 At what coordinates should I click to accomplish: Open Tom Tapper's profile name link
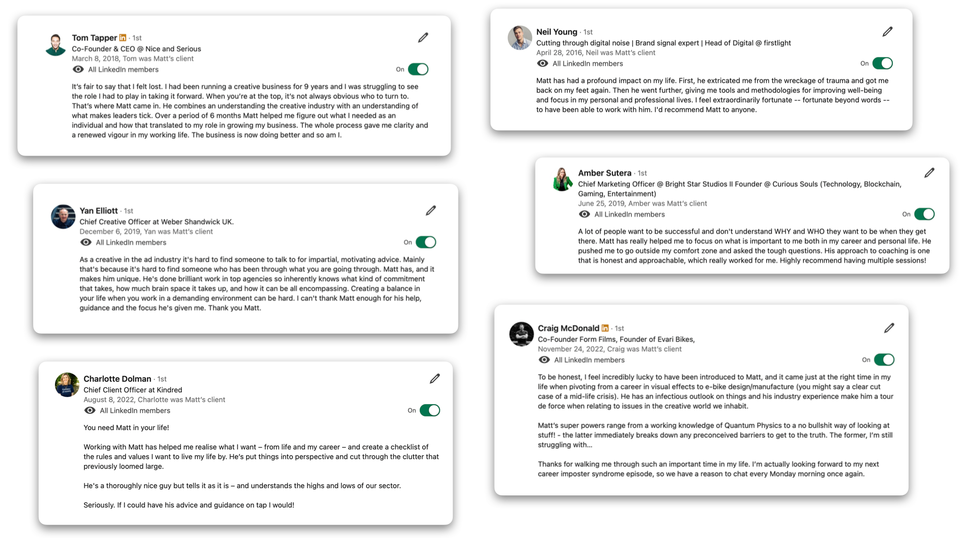[x=94, y=38]
